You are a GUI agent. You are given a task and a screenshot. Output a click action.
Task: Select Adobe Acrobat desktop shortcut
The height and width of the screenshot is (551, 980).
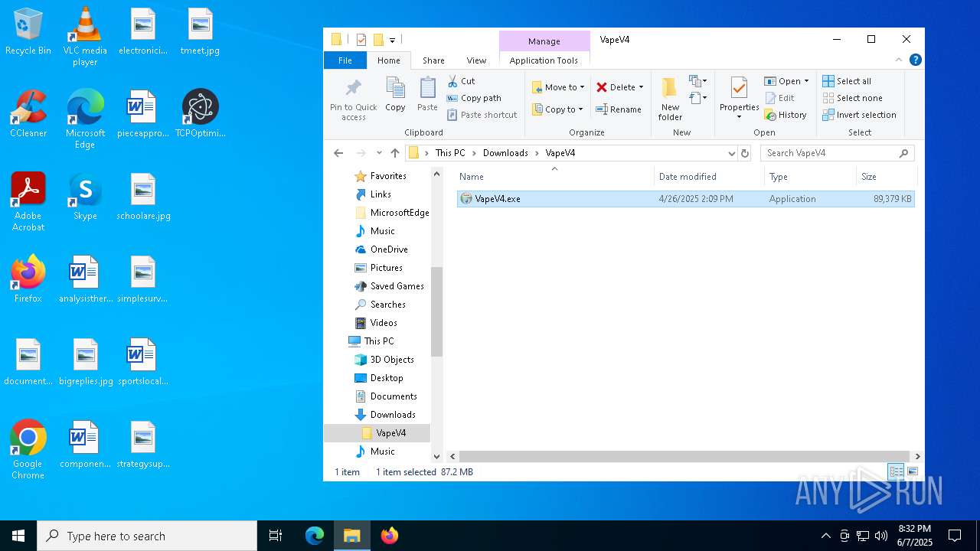28,202
